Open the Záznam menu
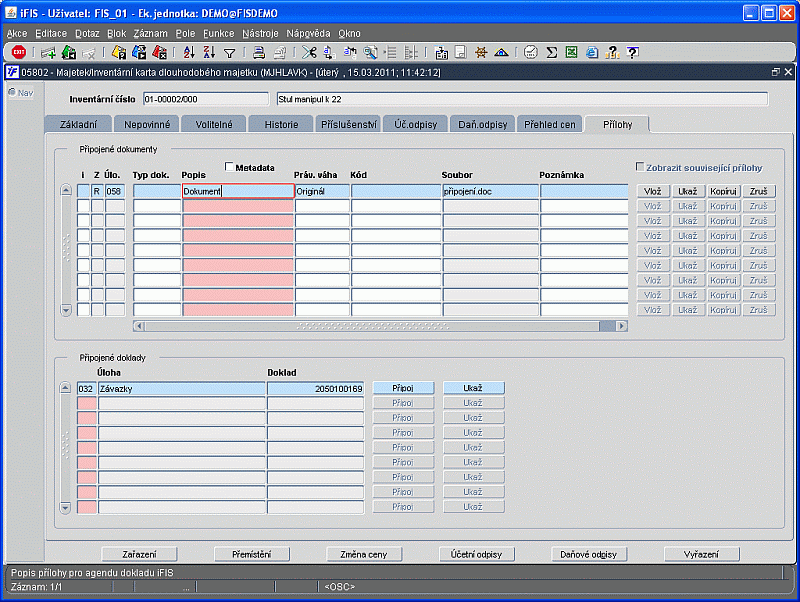This screenshot has height=602, width=800. click(151, 33)
